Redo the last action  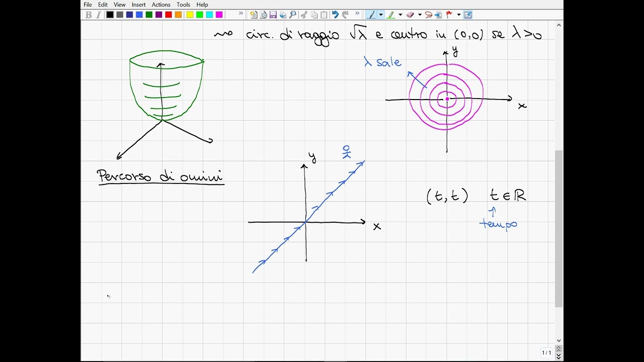(x=345, y=15)
